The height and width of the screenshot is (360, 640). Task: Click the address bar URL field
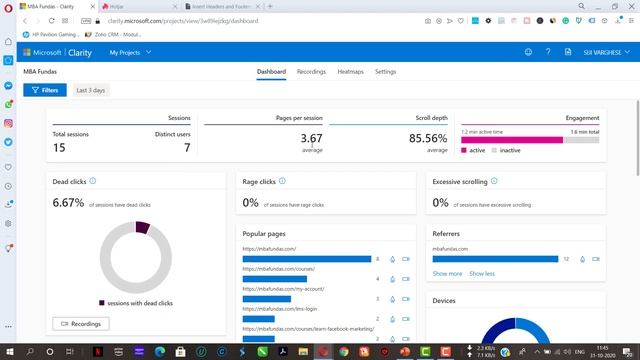pos(183,21)
